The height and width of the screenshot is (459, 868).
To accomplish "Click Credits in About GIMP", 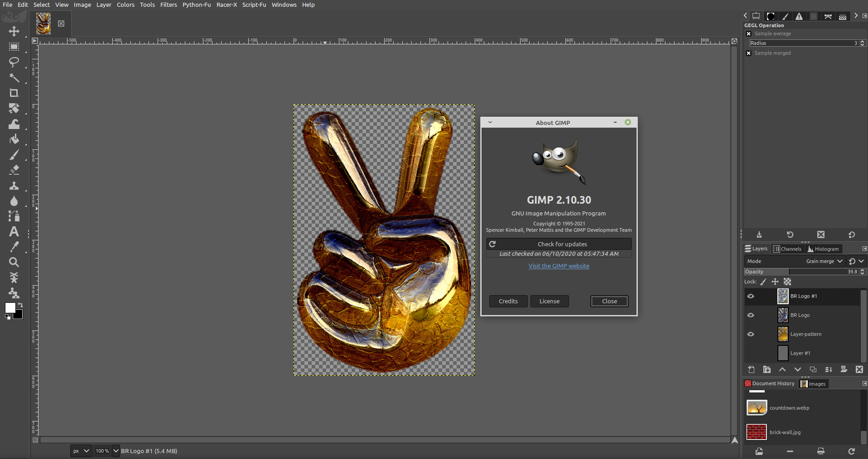I will tap(508, 301).
